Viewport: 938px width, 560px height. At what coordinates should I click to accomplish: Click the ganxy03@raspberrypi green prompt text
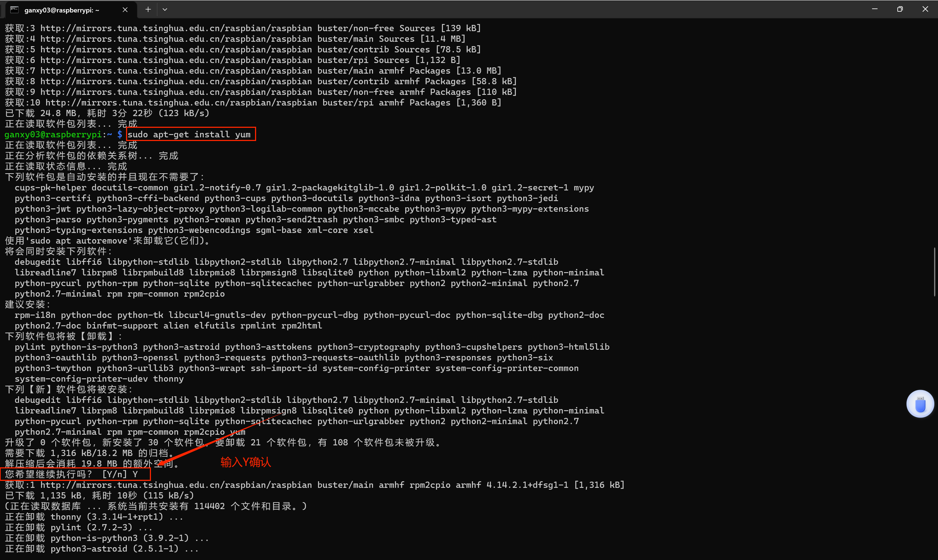coord(53,134)
